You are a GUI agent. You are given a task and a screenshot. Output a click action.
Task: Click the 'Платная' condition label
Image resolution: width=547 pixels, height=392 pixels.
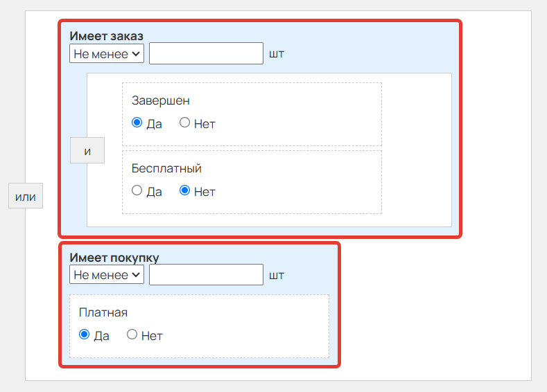(x=103, y=312)
